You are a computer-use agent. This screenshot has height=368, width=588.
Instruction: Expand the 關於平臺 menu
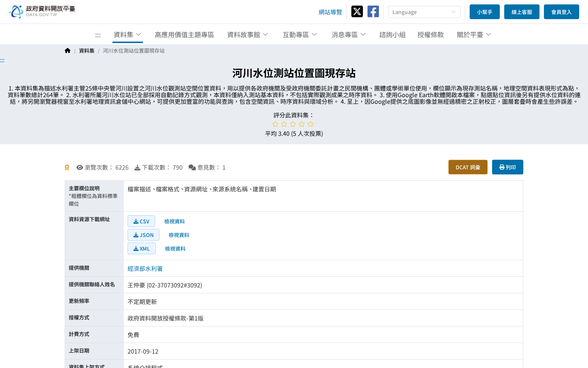point(474,35)
